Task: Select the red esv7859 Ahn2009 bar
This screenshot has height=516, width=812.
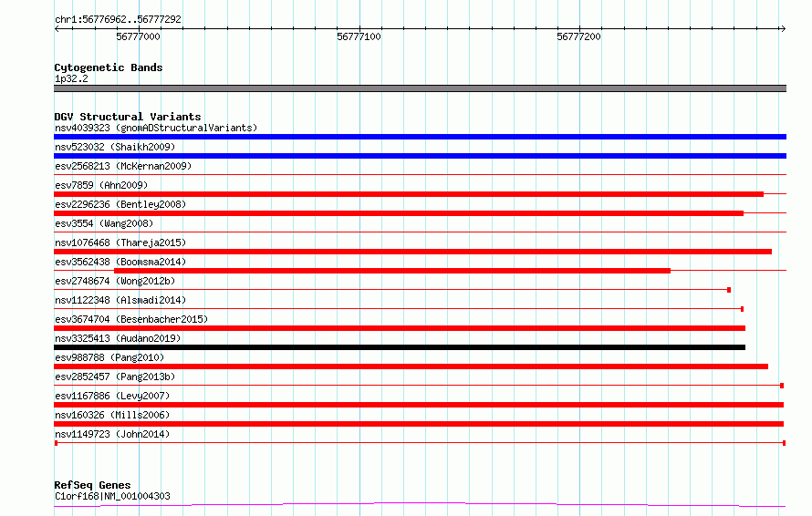Action: tap(409, 194)
